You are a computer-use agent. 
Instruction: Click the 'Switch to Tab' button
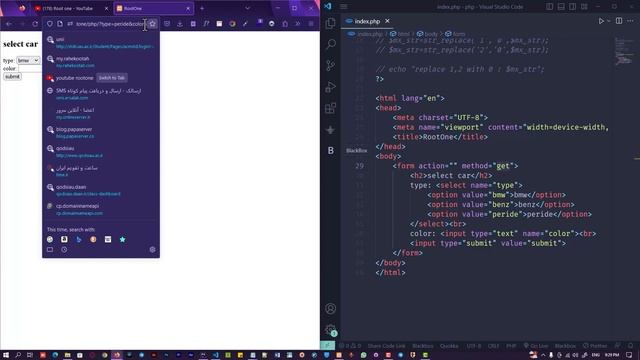[x=112, y=78]
